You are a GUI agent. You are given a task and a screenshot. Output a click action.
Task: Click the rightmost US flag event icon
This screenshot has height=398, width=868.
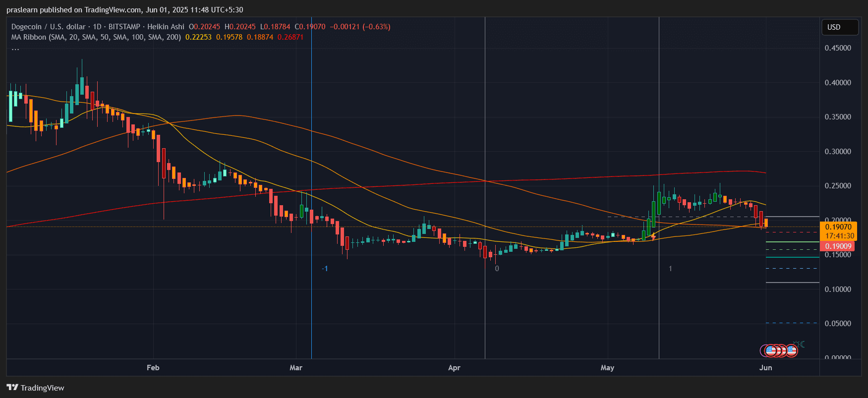792,351
